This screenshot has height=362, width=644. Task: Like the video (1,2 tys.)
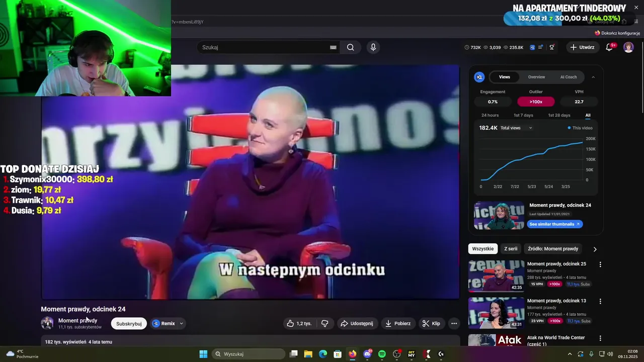click(x=299, y=323)
